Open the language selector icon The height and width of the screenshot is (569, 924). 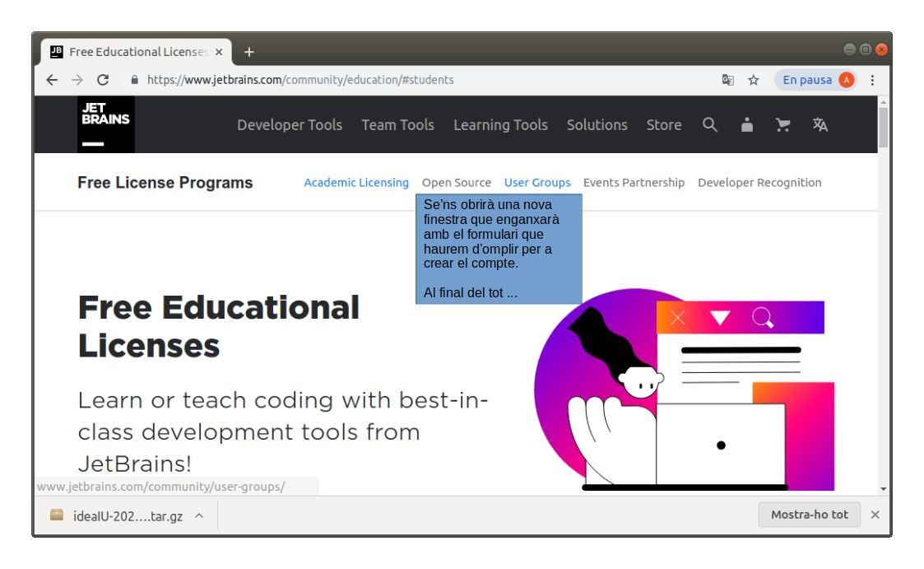click(820, 124)
